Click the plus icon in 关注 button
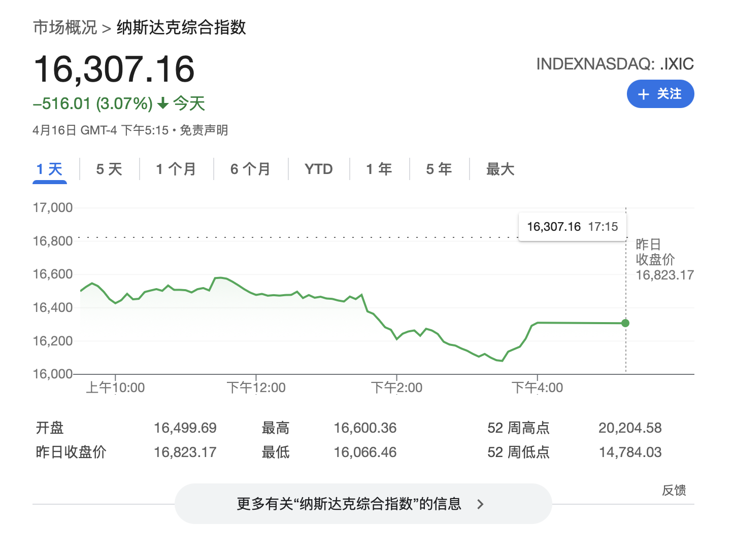The image size is (734, 560). coord(643,94)
